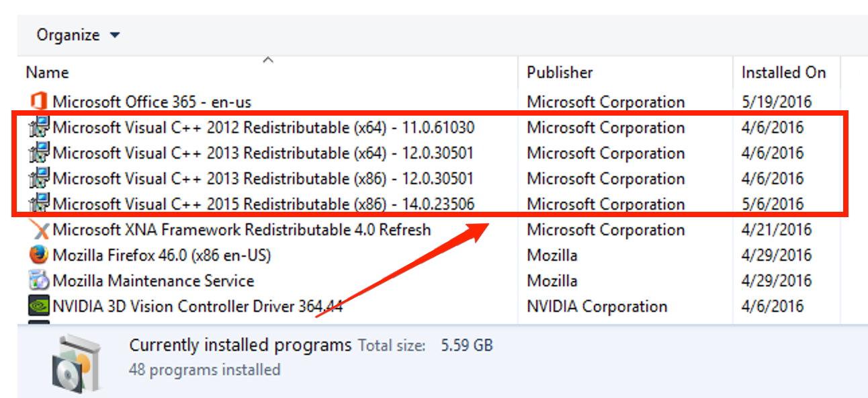Click the 48 programs installed text
The image size is (868, 398).
[204, 370]
